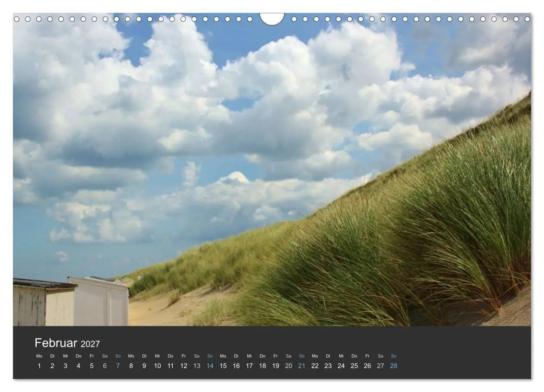Select day 24 in the calendar row
Image resolution: width=544 pixels, height=392 pixels.
point(341,366)
